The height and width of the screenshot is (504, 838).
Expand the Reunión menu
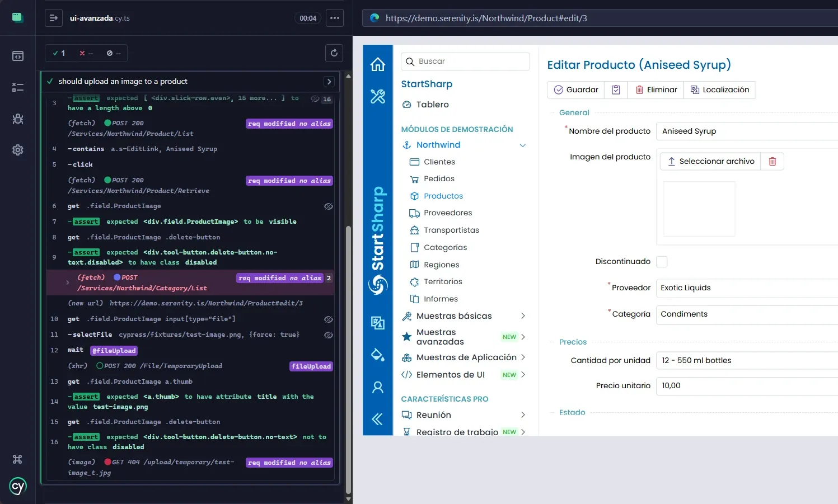coord(523,415)
